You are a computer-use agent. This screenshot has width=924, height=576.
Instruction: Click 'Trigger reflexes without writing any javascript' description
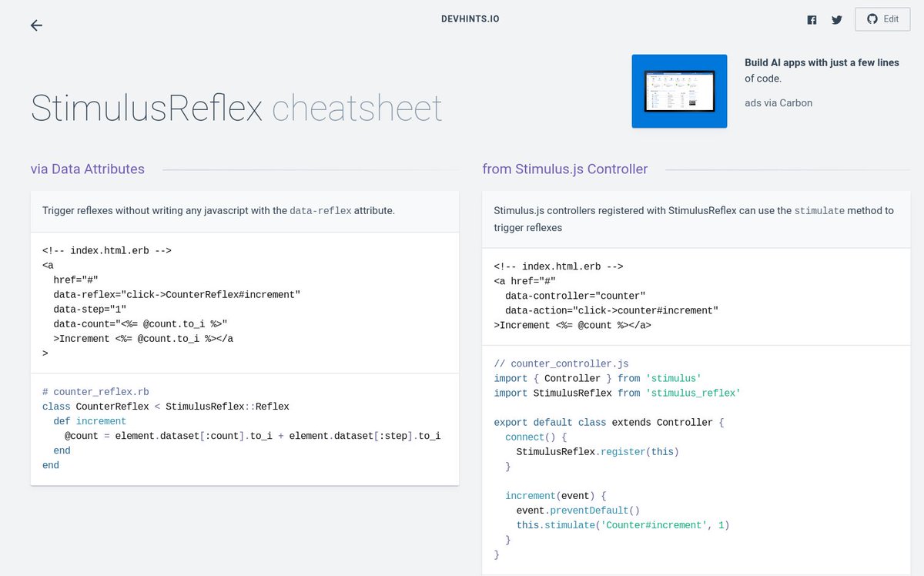218,210
